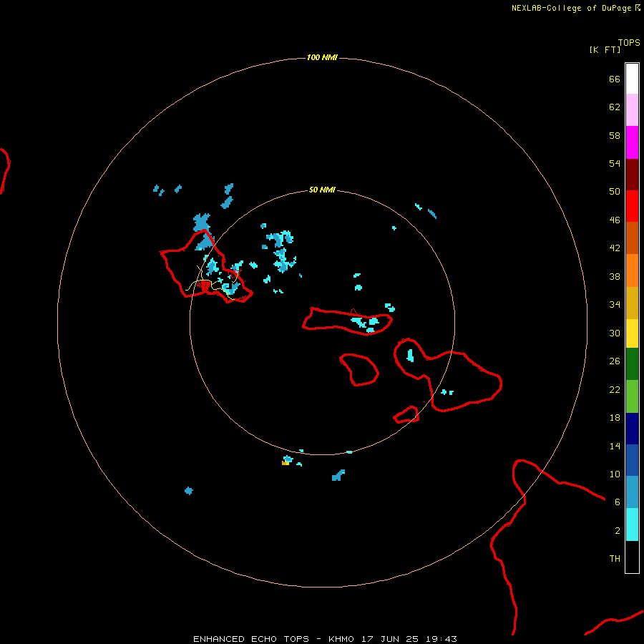This screenshot has width=644, height=644.
Task: Click the medium blue 18 kft swatch
Action: (632, 460)
